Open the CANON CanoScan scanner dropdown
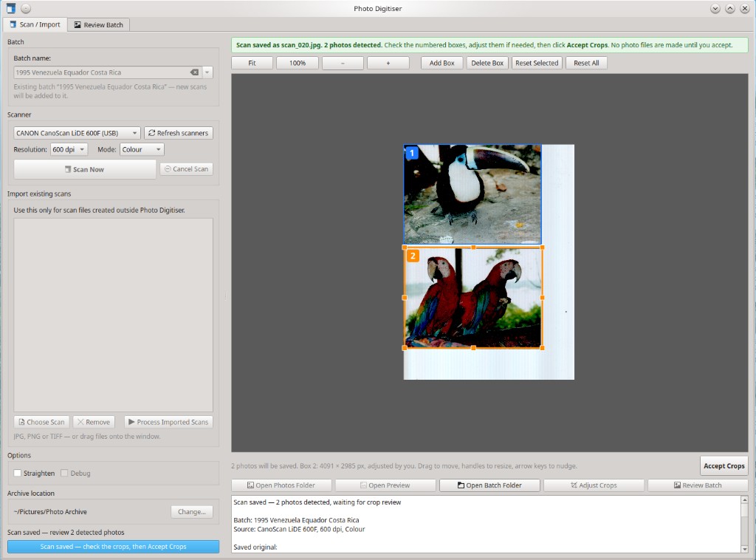756x560 pixels. click(x=77, y=133)
